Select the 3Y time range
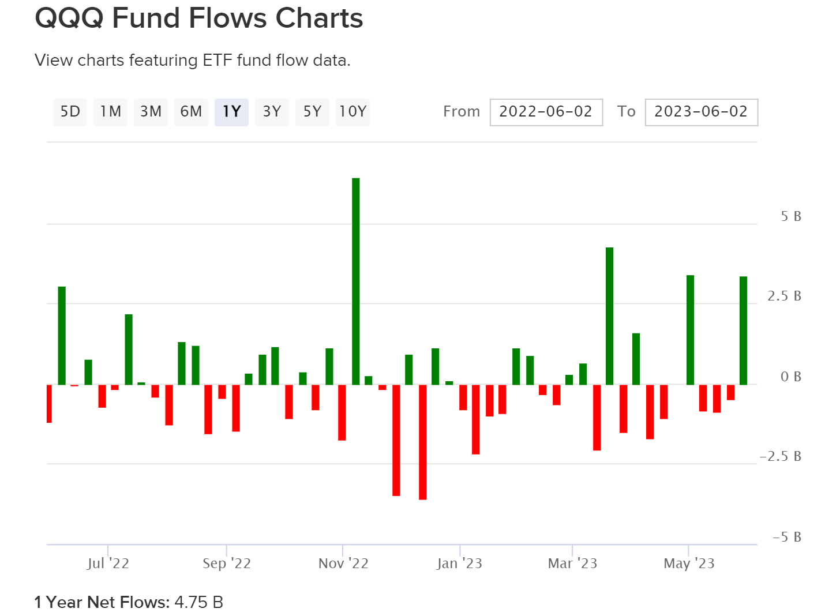This screenshot has width=840, height=616. click(x=272, y=112)
